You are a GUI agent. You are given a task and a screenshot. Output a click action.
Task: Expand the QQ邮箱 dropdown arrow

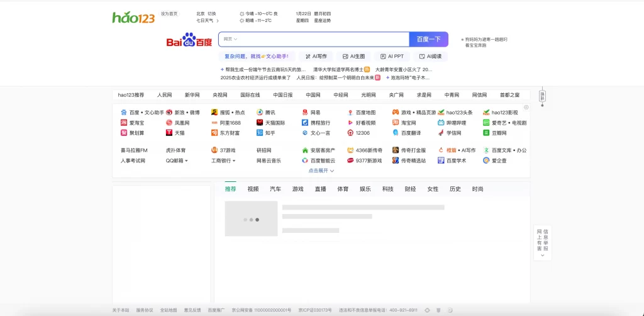pyautogui.click(x=186, y=161)
